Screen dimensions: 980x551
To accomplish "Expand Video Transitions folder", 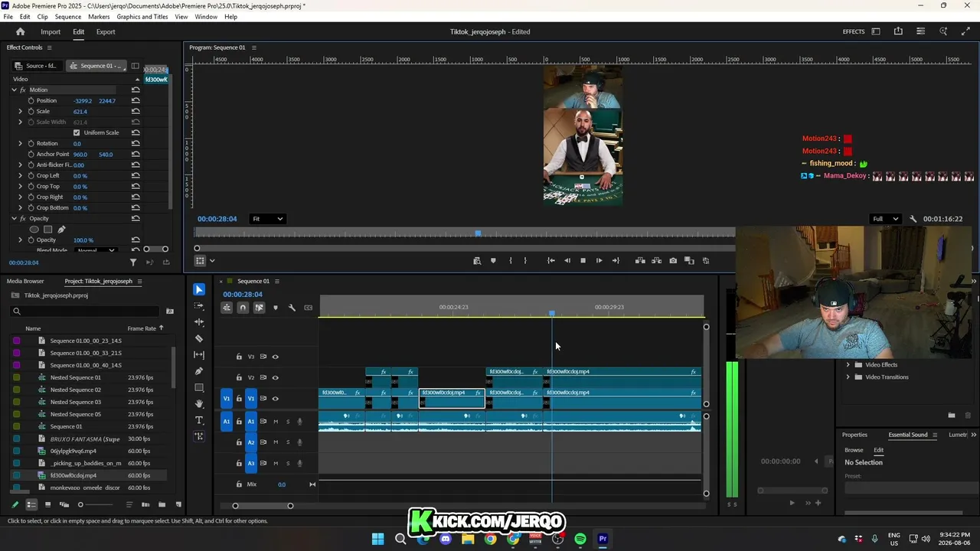I will point(848,377).
